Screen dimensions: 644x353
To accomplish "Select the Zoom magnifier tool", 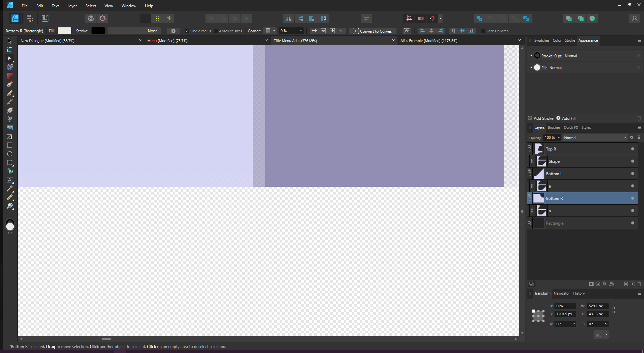I will click(x=10, y=206).
